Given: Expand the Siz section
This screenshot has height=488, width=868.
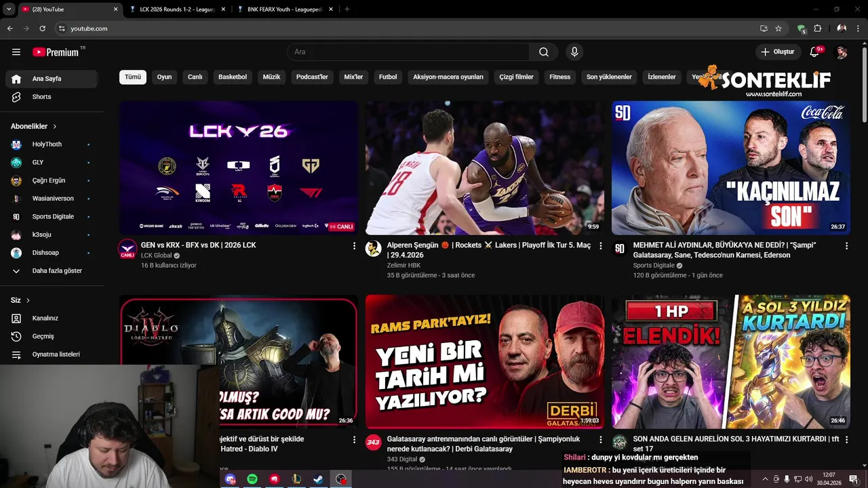Looking at the screenshot, I should click(20, 300).
